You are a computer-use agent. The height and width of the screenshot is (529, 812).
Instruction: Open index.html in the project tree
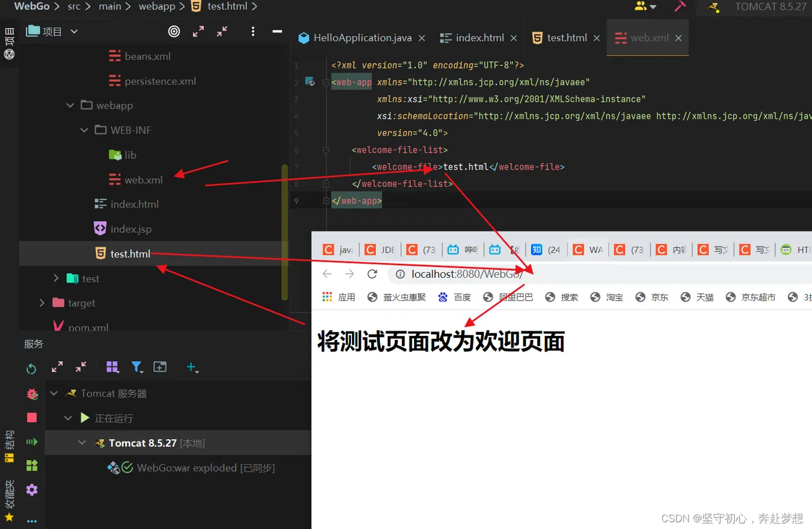[126, 204]
